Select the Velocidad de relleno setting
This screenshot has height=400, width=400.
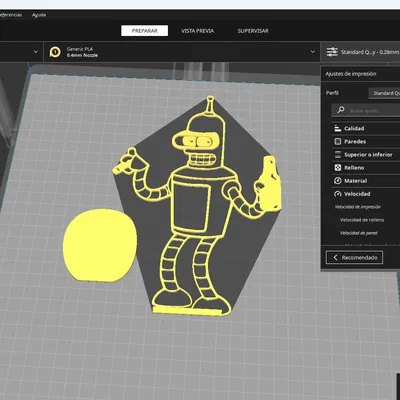(x=362, y=220)
